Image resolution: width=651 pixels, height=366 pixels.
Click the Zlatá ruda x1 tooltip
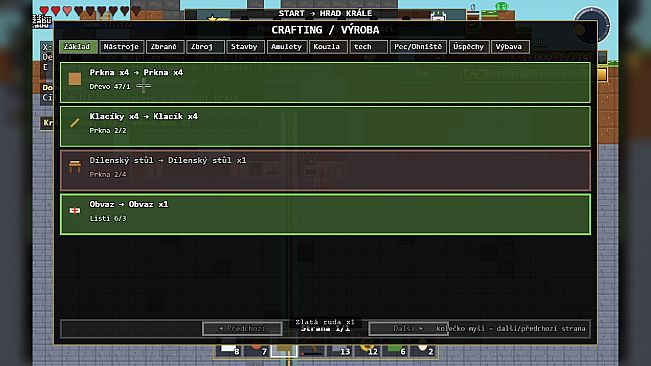point(325,322)
